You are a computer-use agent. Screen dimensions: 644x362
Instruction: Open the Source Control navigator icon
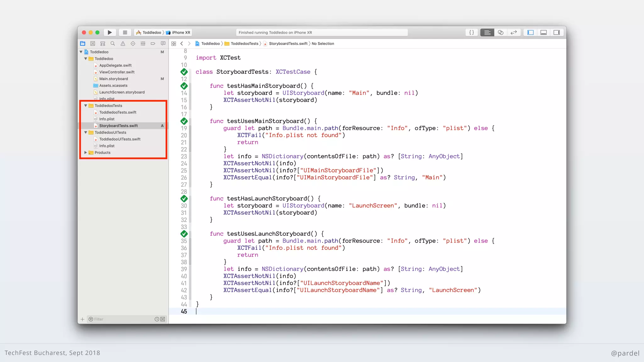click(92, 44)
